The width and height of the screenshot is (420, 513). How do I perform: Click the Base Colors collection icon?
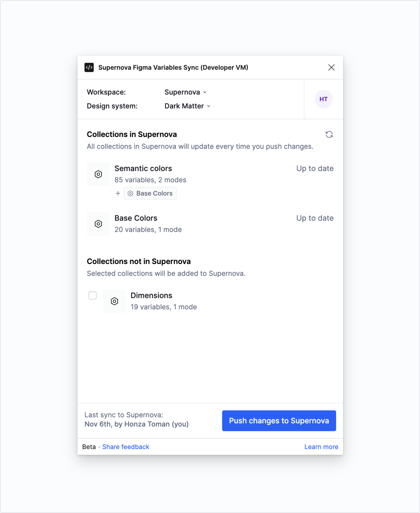pos(98,224)
